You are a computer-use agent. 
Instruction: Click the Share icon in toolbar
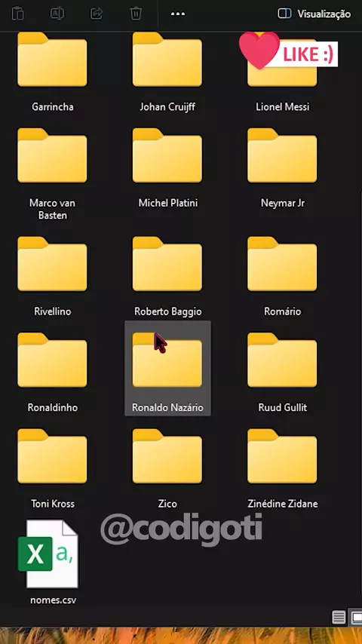(x=96, y=14)
